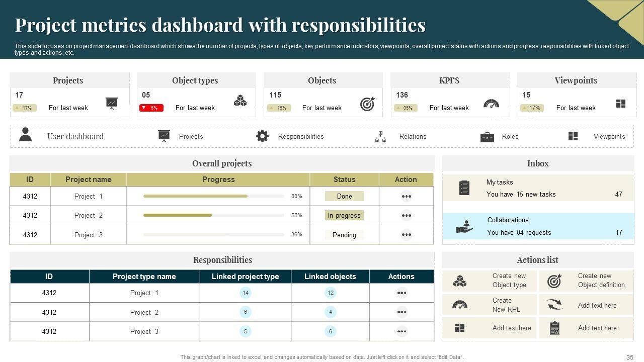Click the Collaborations hand icon
The image size is (644, 362).
[464, 226]
